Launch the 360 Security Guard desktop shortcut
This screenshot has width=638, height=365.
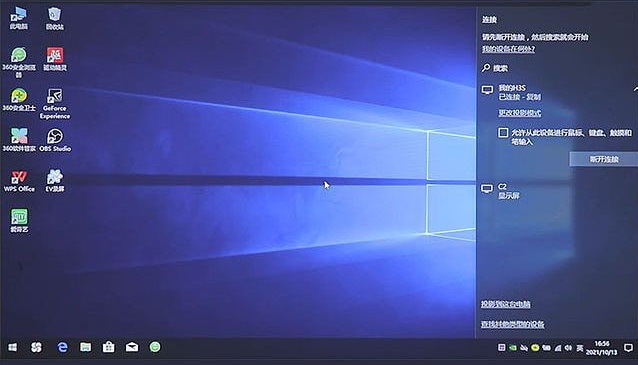click(19, 100)
